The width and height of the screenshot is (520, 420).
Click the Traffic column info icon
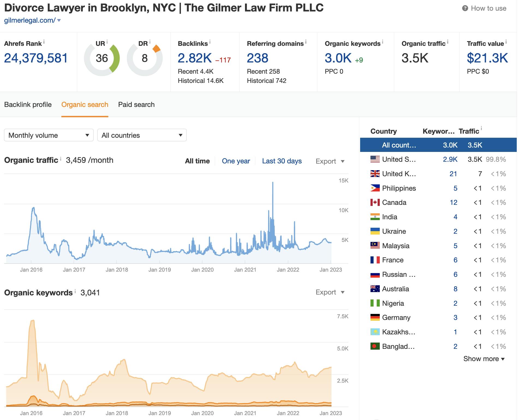(481, 128)
